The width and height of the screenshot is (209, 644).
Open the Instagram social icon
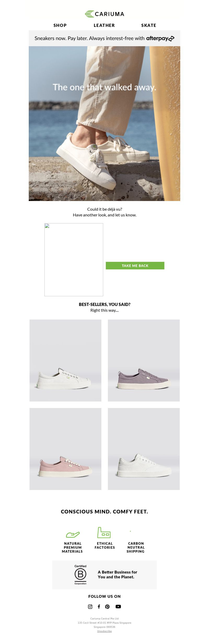tap(90, 606)
